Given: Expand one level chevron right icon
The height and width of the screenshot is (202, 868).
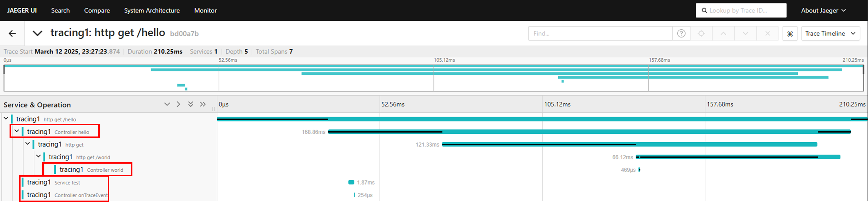Looking at the screenshot, I should pos(178,104).
